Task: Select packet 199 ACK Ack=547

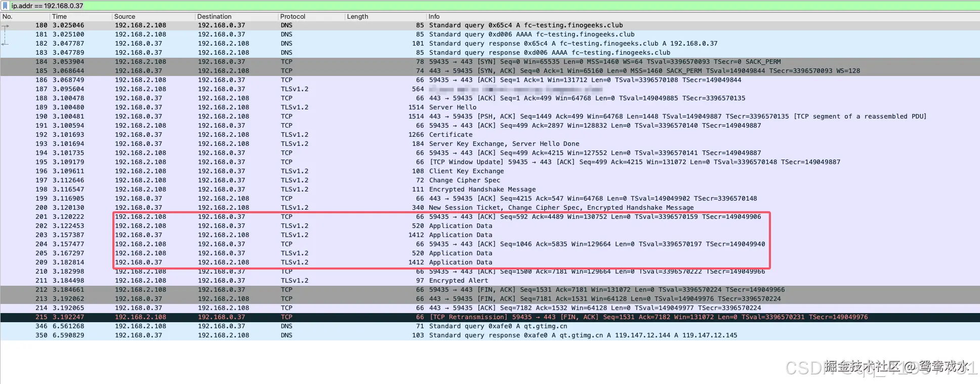Action: click(x=490, y=199)
